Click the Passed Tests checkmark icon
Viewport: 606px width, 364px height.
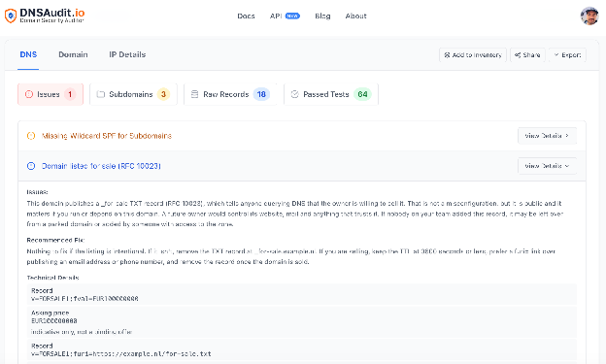295,94
